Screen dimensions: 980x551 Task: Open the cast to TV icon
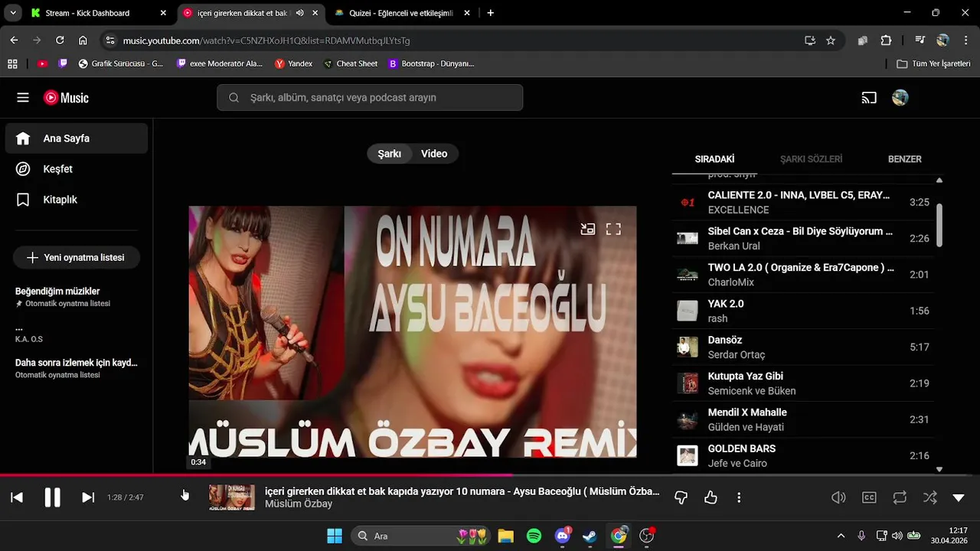(869, 98)
